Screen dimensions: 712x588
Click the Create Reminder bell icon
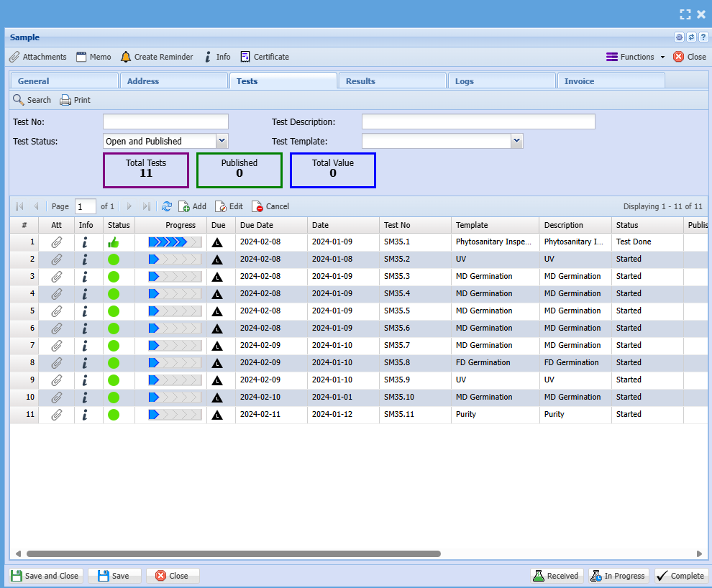pos(126,57)
